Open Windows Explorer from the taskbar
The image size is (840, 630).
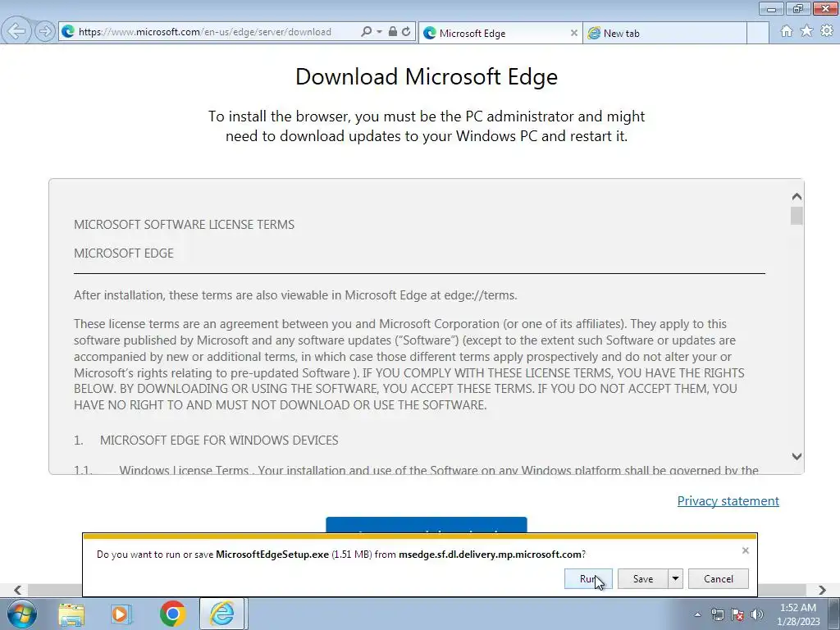[71, 614]
